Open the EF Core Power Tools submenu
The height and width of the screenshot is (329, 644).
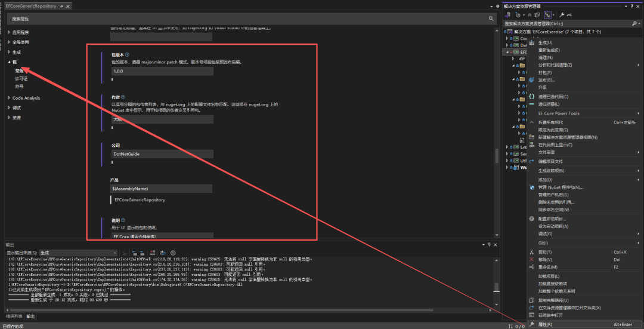tap(584, 113)
